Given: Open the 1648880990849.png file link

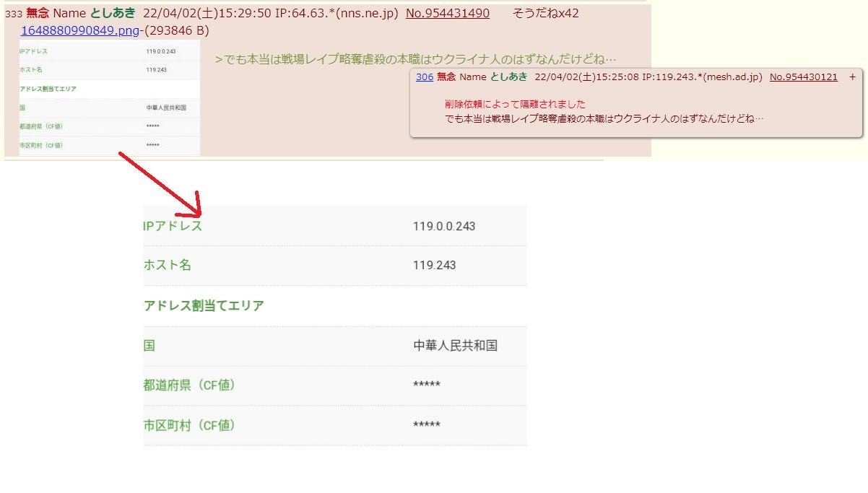Looking at the screenshot, I should 79,30.
